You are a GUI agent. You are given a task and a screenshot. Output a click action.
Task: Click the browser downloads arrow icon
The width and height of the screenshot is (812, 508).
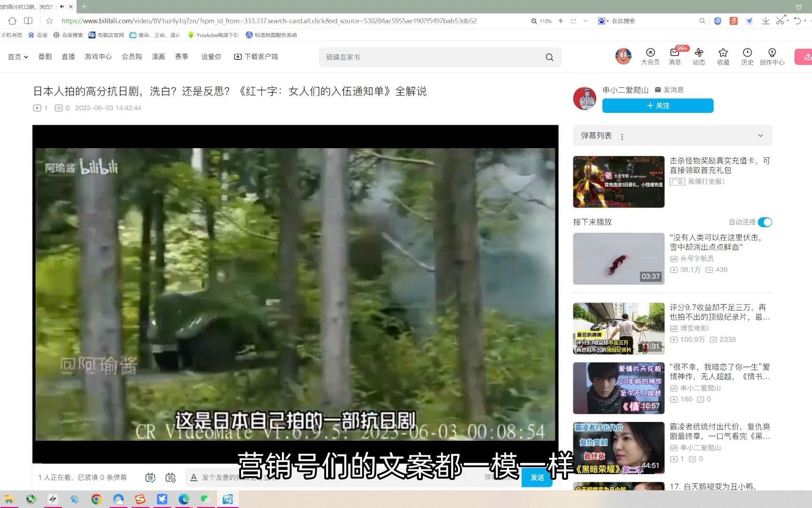click(765, 21)
